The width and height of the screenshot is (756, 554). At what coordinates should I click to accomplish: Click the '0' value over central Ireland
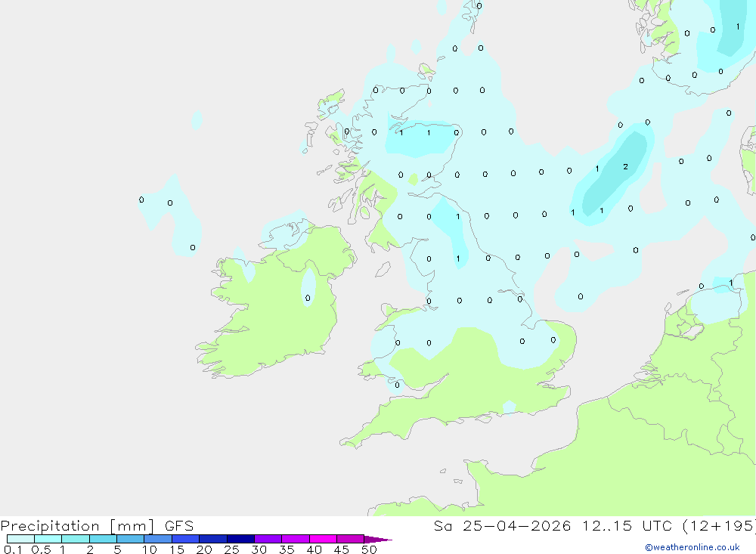pyautogui.click(x=308, y=298)
